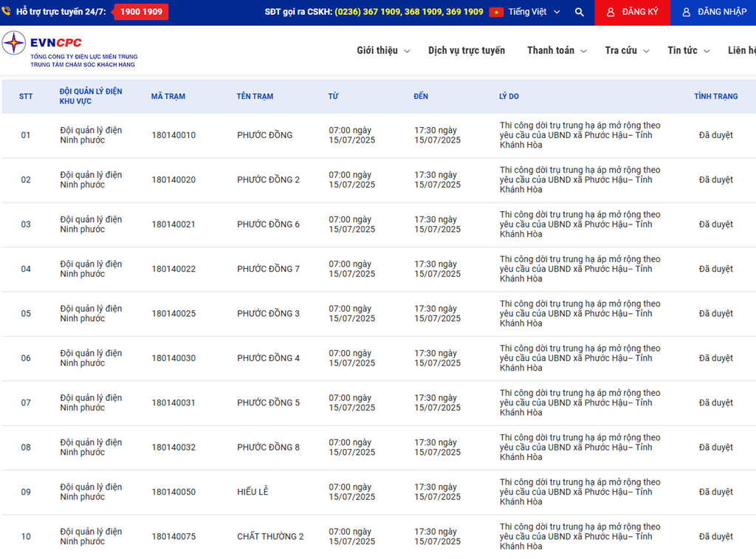Click user icon on Đăng nhập button

point(686,12)
